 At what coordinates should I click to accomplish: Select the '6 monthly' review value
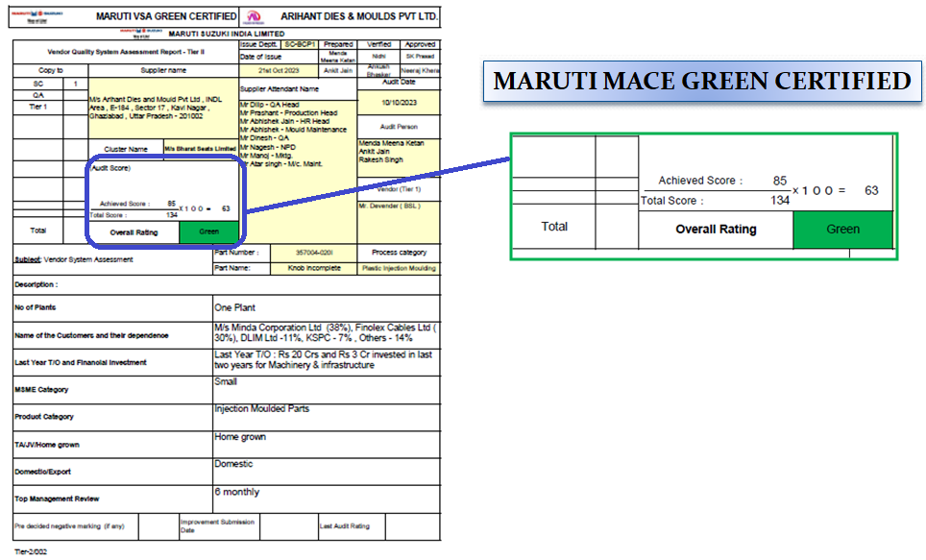(237, 492)
